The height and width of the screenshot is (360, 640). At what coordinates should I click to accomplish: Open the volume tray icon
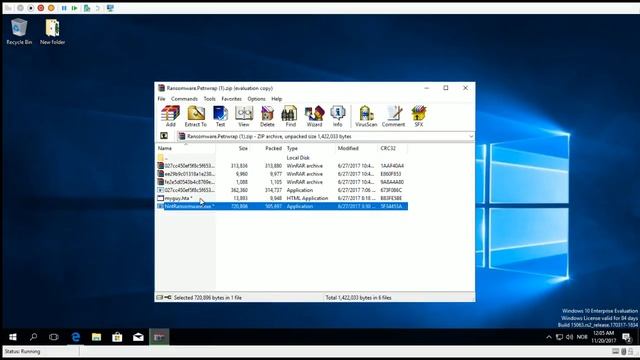point(569,337)
